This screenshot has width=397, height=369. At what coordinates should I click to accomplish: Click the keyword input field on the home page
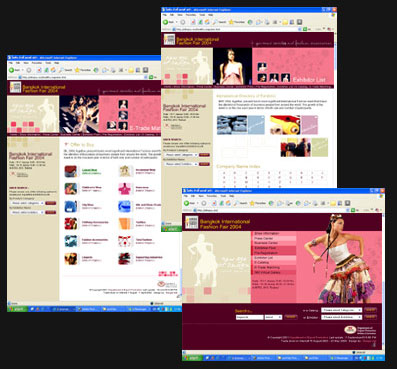click(249, 317)
